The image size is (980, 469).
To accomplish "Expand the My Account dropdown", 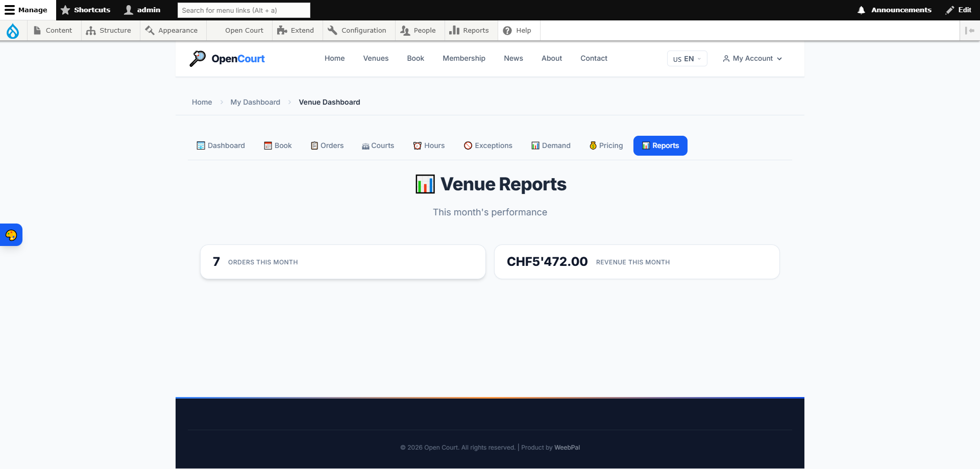I will (x=752, y=59).
